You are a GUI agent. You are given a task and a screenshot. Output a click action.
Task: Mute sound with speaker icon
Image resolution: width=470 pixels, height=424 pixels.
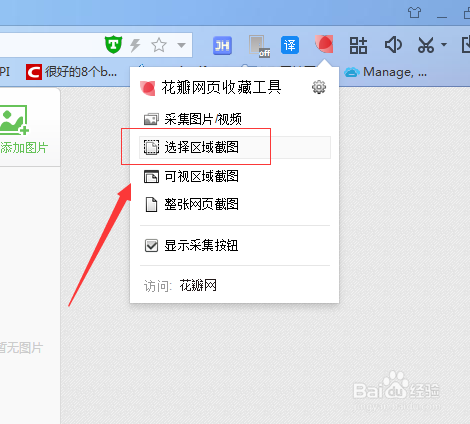(x=393, y=45)
